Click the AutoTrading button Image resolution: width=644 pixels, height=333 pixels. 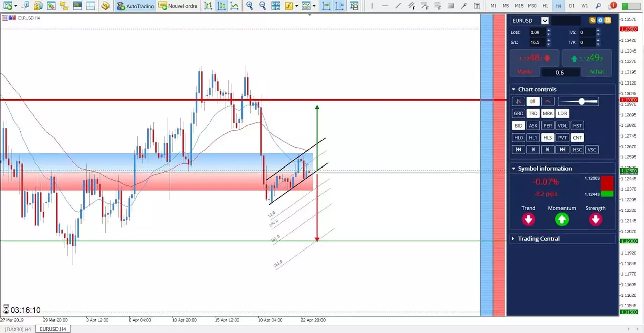[135, 6]
